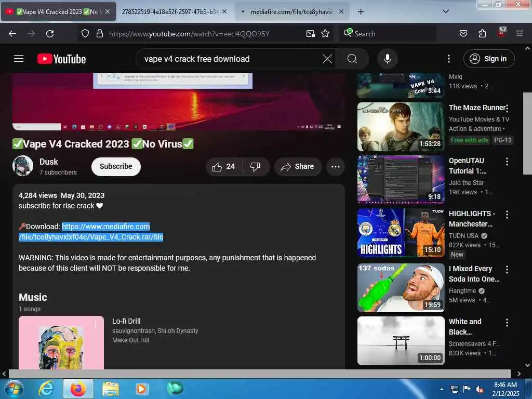The height and width of the screenshot is (399, 532).
Task: Click the TUDN USA channel name
Action: pos(463,235)
